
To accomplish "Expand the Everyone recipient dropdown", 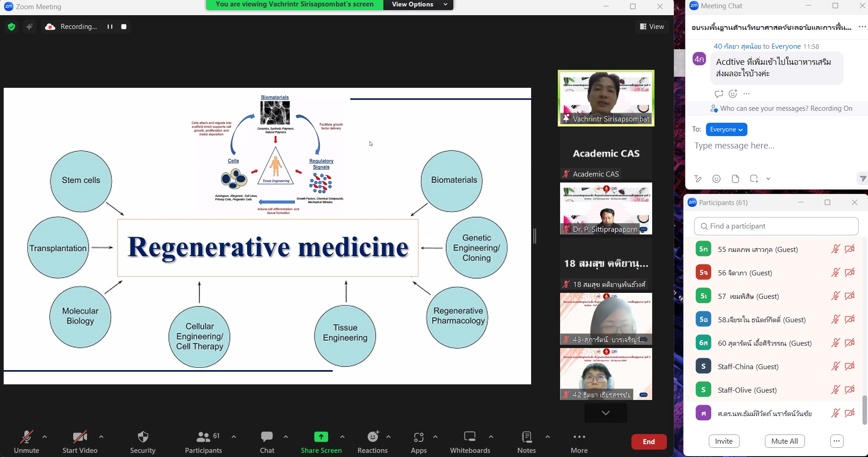I will pos(726,130).
